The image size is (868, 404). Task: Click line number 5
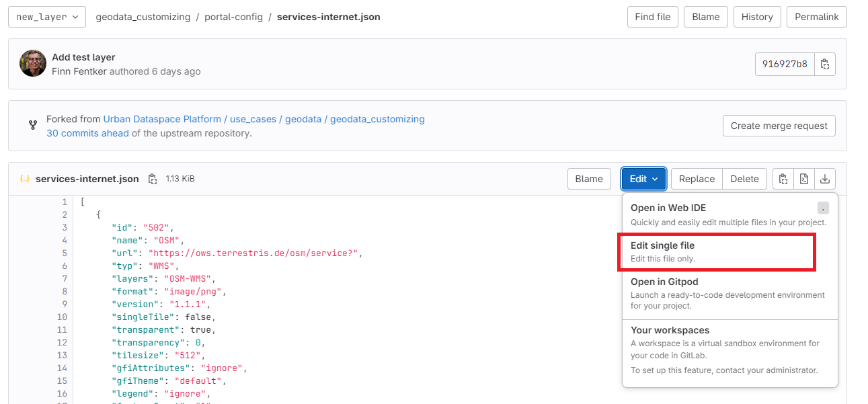tap(65, 253)
